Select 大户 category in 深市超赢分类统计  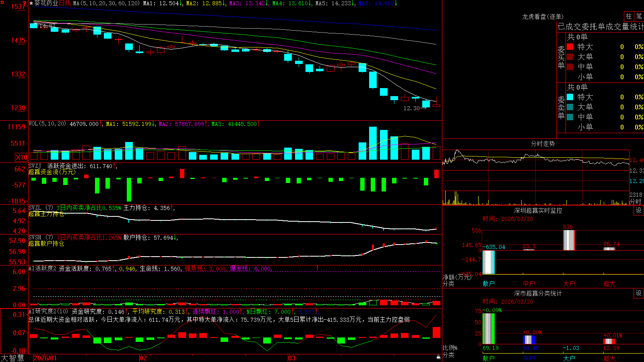coord(569,358)
